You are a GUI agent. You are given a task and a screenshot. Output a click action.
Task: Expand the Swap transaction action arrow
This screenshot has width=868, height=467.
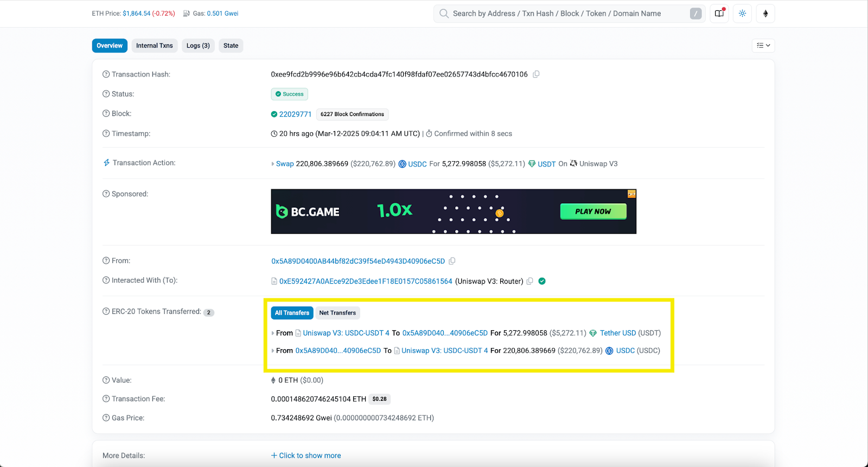(273, 164)
